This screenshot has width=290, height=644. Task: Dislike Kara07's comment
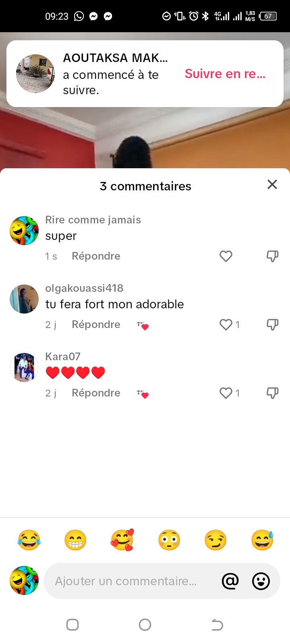point(273,393)
